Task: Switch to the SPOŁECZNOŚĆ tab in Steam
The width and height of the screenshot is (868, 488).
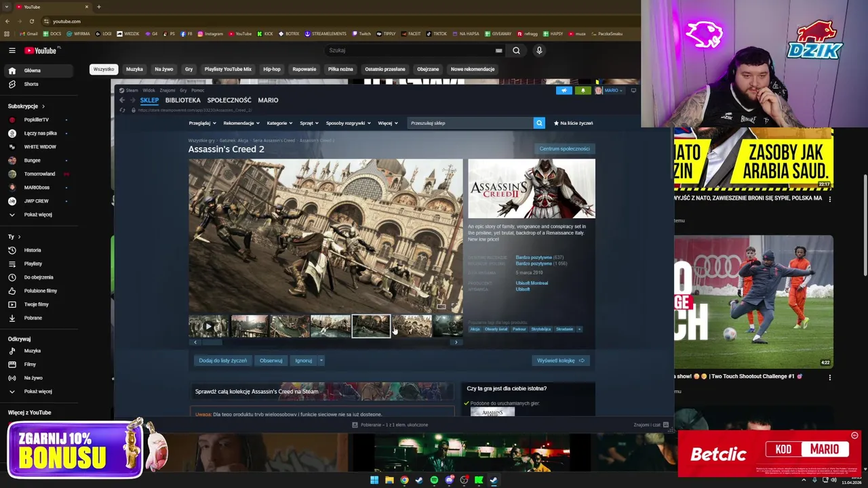Action: coord(229,100)
